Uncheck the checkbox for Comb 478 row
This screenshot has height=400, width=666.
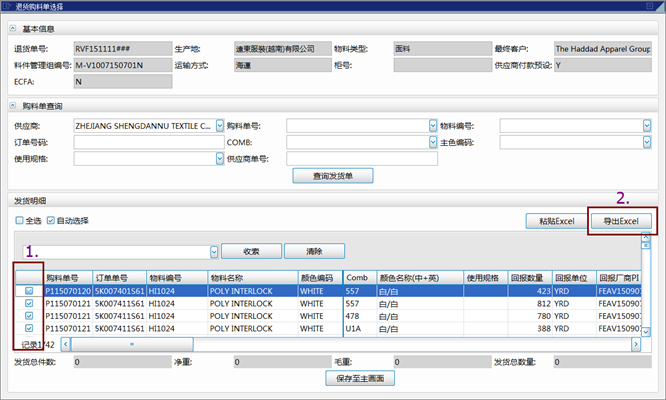[29, 315]
